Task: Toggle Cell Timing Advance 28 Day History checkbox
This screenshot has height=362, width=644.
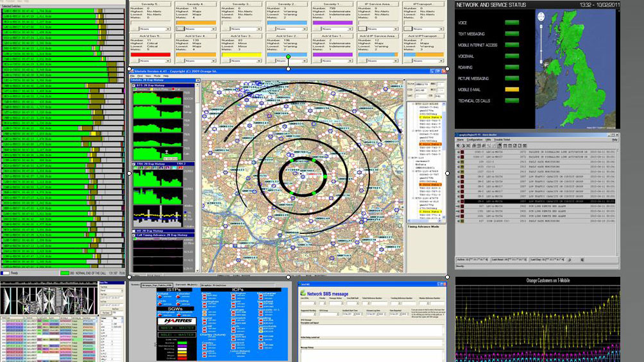Action: [134, 235]
